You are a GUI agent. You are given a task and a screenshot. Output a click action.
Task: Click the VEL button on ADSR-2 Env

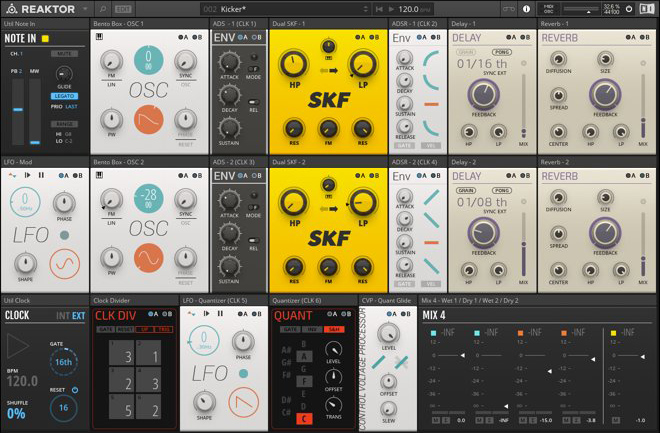[x=431, y=284]
